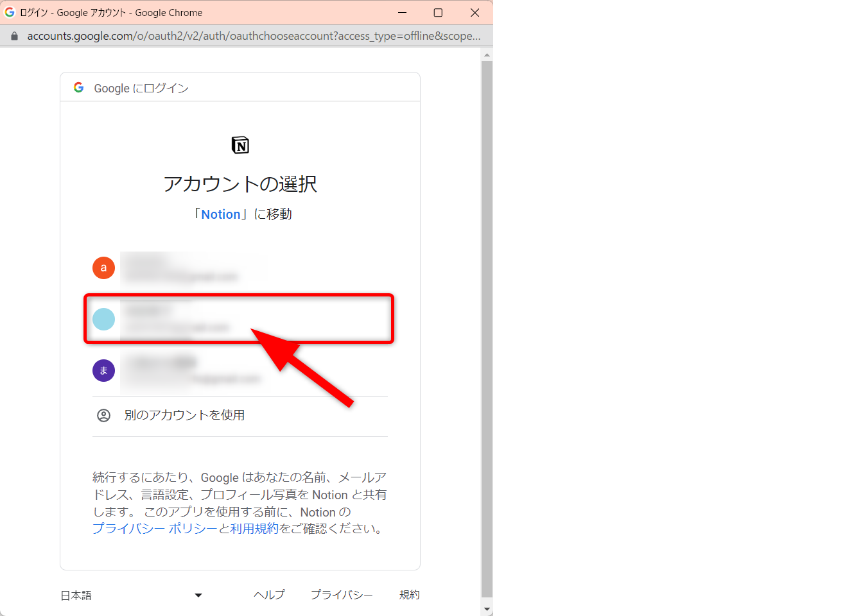Image resolution: width=863 pixels, height=616 pixels.
Task: Click the Google logo in sign-in header
Action: tap(79, 87)
